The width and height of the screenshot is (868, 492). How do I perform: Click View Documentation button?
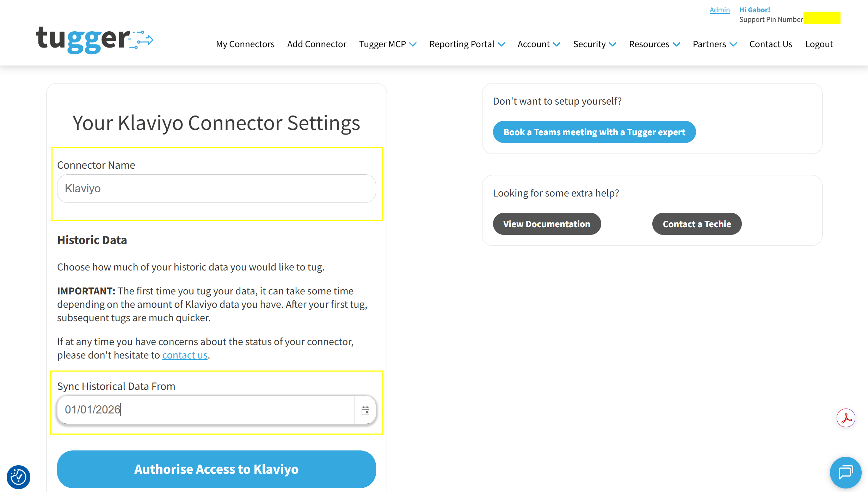point(547,224)
